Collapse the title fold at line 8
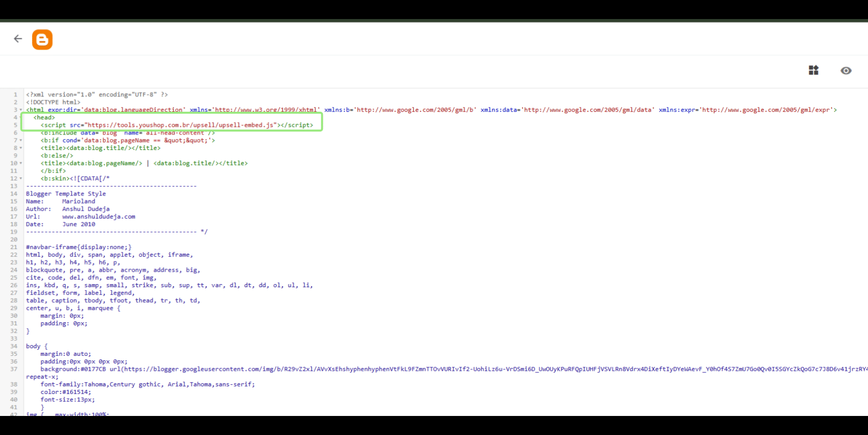The image size is (868, 435). pyautogui.click(x=21, y=148)
